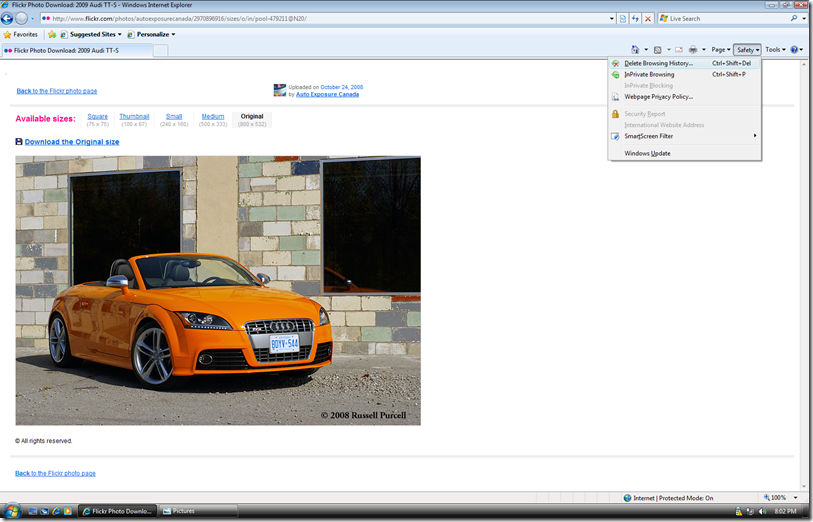813x522 pixels.
Task: Select Webpage Privacy Policy menu item
Action: [684, 97]
